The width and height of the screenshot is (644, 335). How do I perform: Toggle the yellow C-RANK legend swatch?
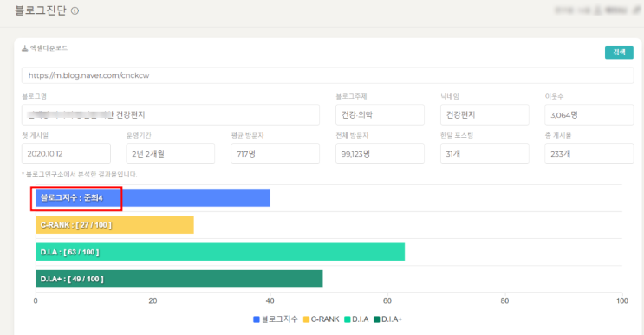click(306, 319)
